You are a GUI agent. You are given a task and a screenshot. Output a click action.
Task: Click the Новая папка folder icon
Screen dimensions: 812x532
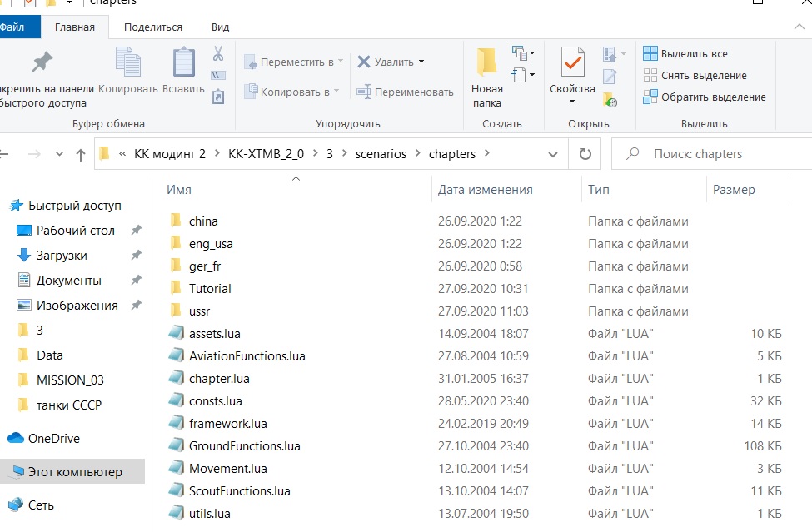[x=487, y=62]
